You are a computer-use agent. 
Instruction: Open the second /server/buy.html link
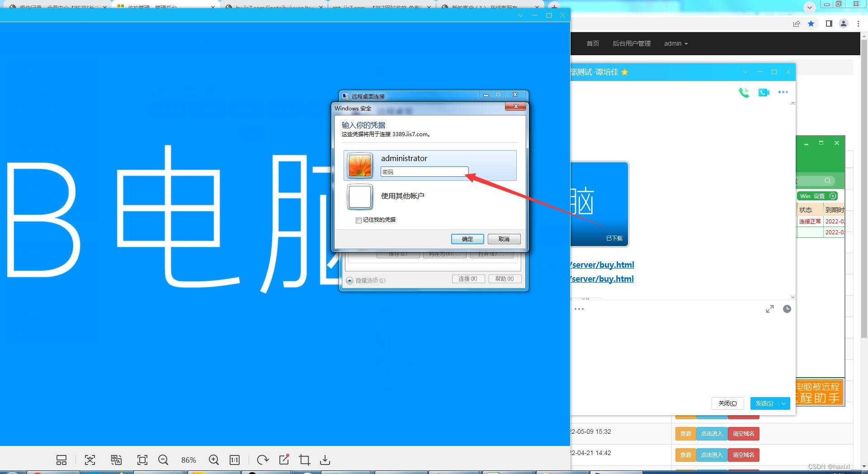point(602,279)
